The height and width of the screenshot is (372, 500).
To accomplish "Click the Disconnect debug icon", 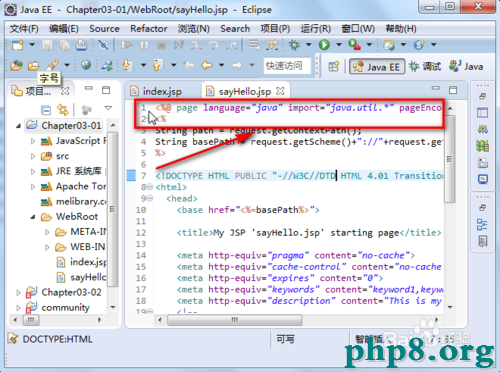I will [x=179, y=45].
